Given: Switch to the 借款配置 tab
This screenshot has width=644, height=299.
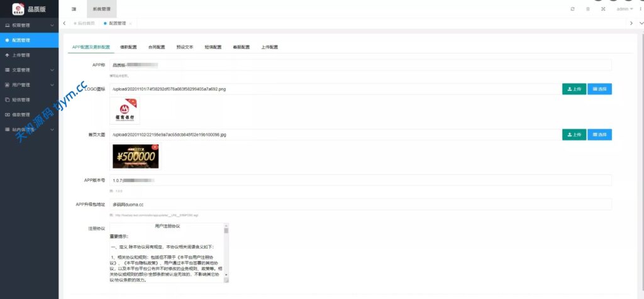Looking at the screenshot, I should point(128,47).
